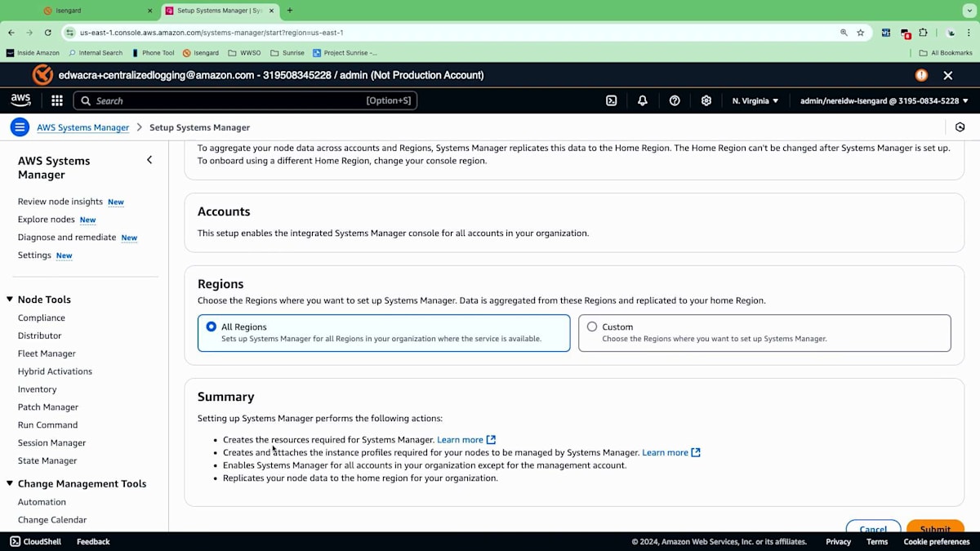980x551 pixels.
Task: Open CloudShell from the top navigation icon
Action: (x=611, y=100)
